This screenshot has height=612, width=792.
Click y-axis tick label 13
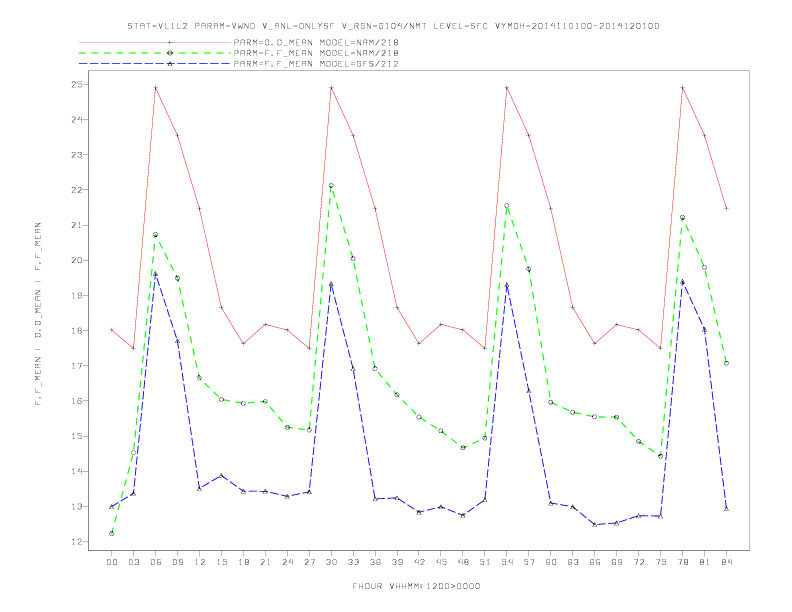[x=76, y=506]
